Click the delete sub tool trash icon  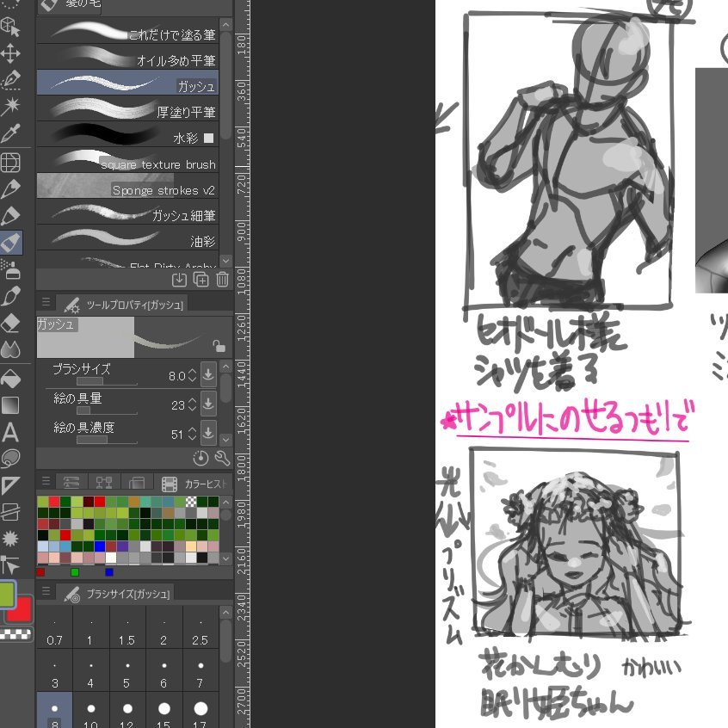point(222,280)
